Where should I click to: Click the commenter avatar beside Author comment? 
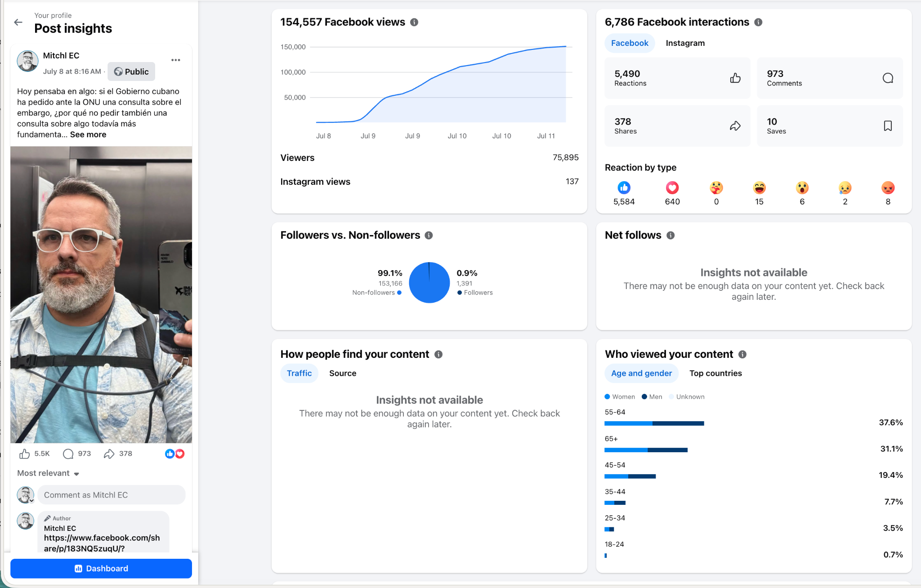[26, 521]
